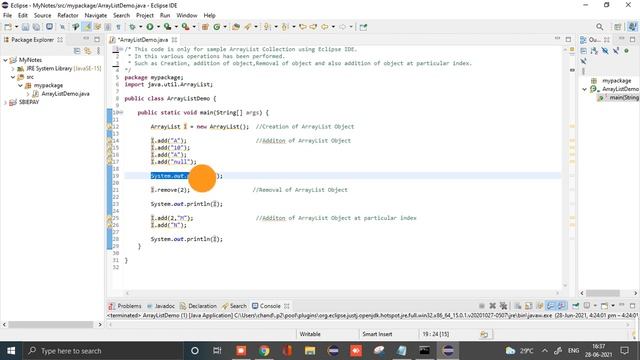Image resolution: width=640 pixels, height=360 pixels.
Task: Click the Debug bug icon in toolbar
Action: (x=132, y=27)
